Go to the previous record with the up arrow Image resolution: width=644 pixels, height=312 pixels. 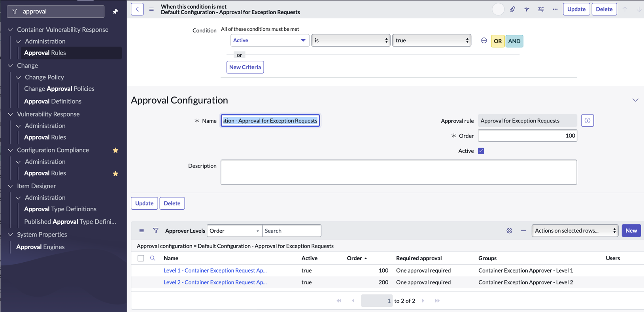coord(625,9)
